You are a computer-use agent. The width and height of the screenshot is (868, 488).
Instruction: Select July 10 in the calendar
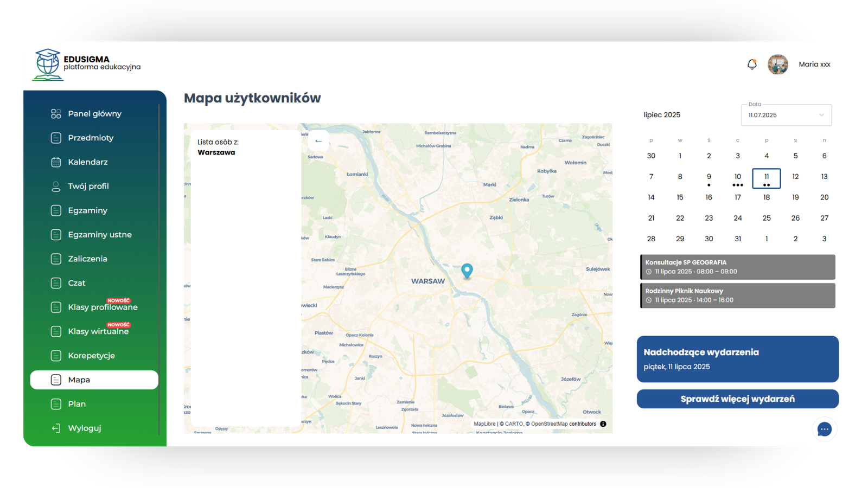(x=737, y=177)
